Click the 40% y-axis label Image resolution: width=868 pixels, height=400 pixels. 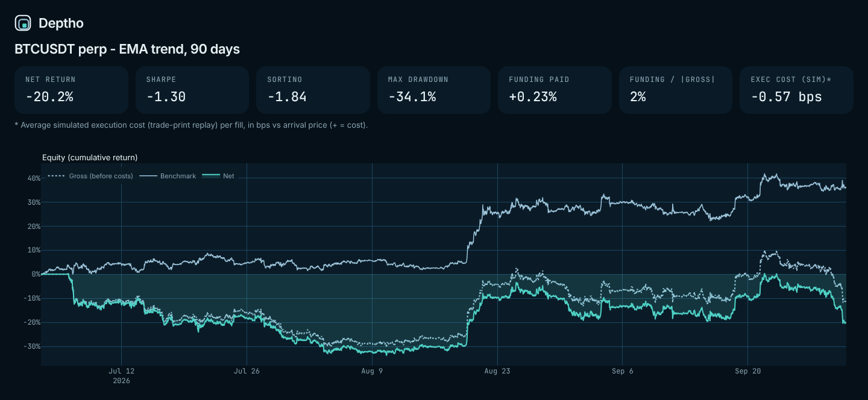pos(33,178)
